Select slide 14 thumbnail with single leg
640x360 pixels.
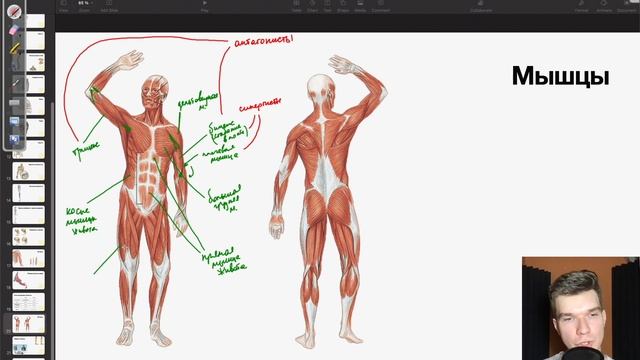(28, 193)
